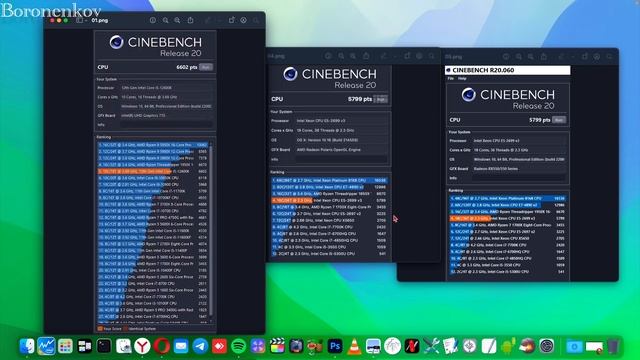Launch VLC media player from the dock
The image size is (640, 360).
tap(354, 346)
